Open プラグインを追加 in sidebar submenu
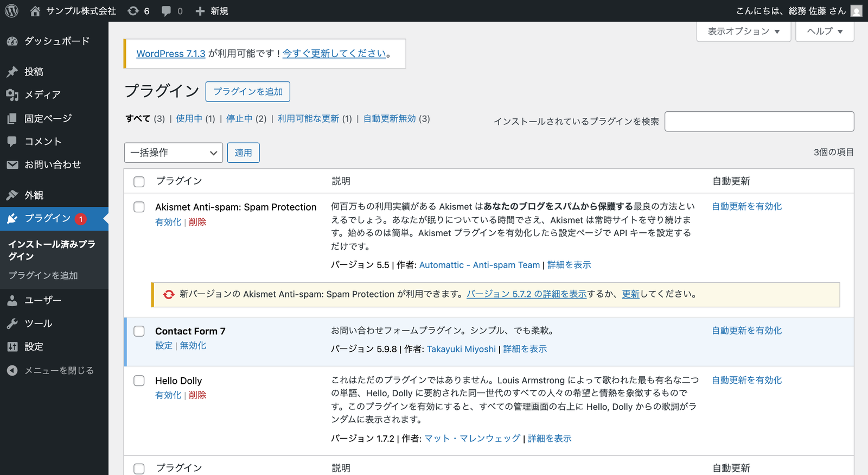Screen dimensions: 868x475 (43, 276)
